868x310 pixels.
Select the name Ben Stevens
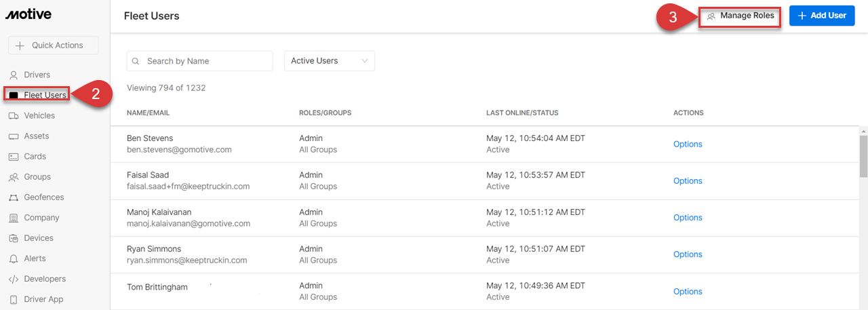coord(150,138)
